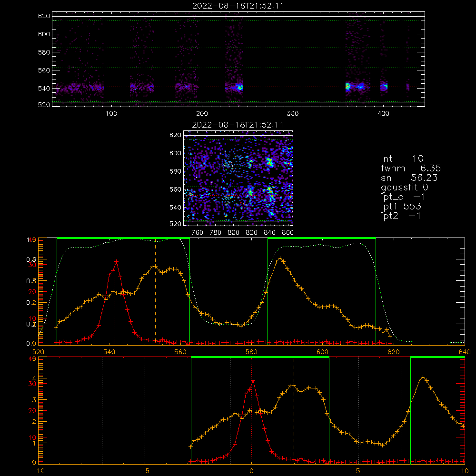Click the 'ipt2 -1' label
The width and height of the screenshot is (476, 476).
point(400,216)
